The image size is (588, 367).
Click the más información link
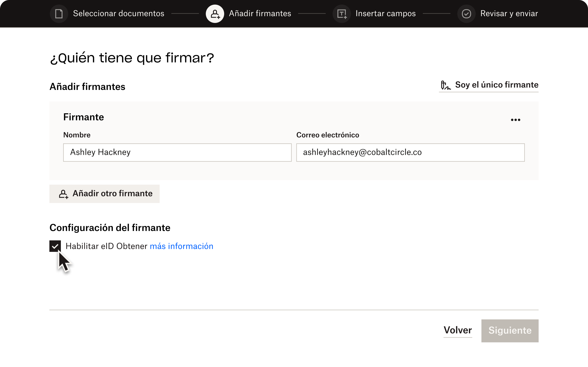[x=182, y=246]
